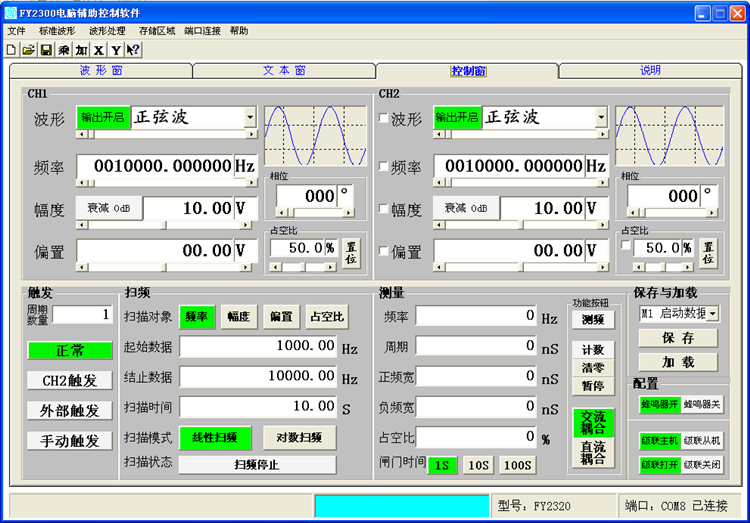The width and height of the screenshot is (750, 523).
Task: Toggle CH2 频率 sync checkbox
Action: (x=383, y=166)
